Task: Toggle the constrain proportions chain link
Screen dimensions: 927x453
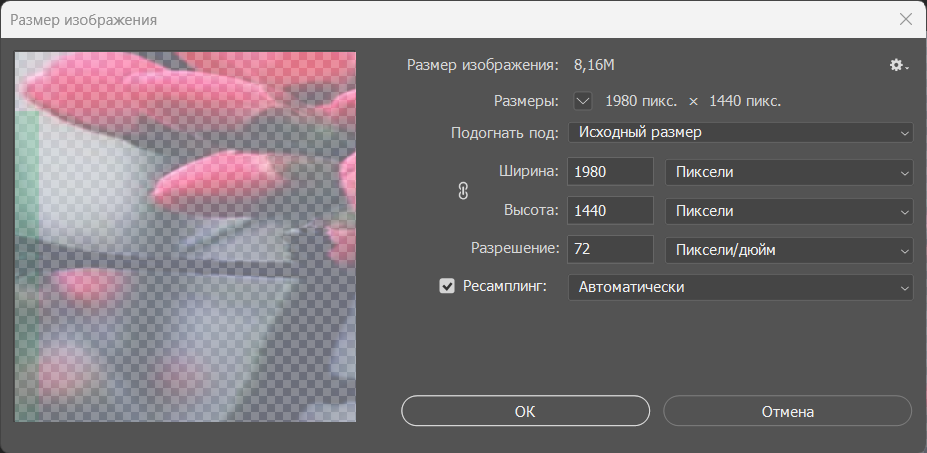Action: 463,191
